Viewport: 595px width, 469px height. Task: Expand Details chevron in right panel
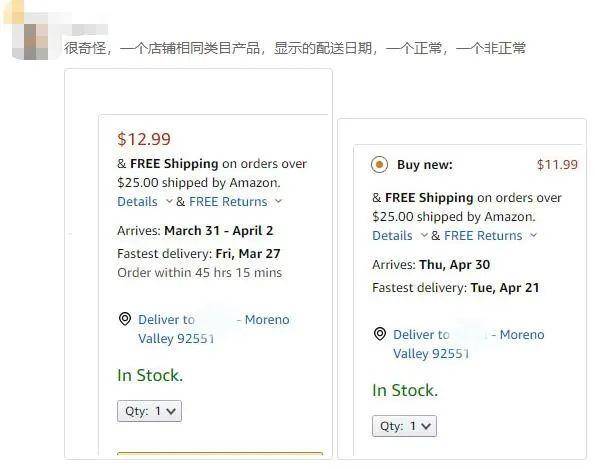(424, 235)
